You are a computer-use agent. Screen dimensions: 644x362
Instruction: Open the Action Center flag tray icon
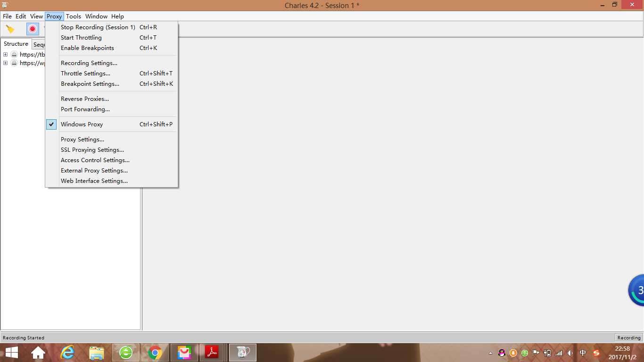tap(536, 353)
